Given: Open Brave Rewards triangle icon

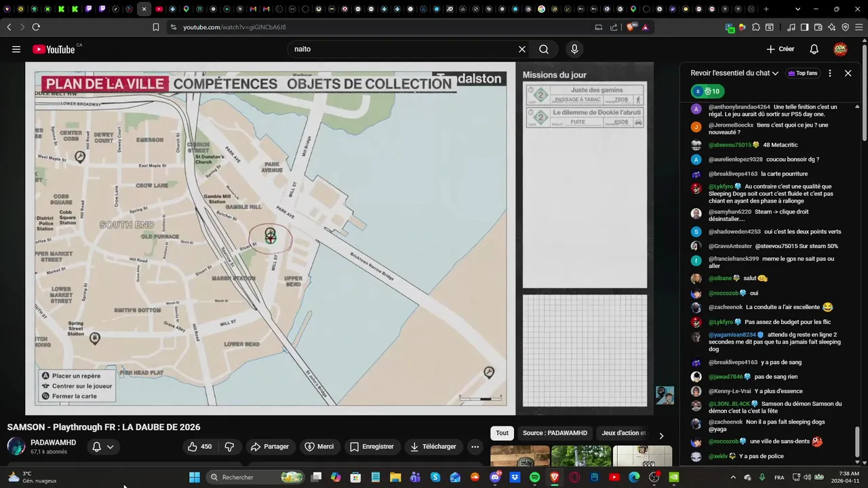Looking at the screenshot, I should [x=645, y=27].
